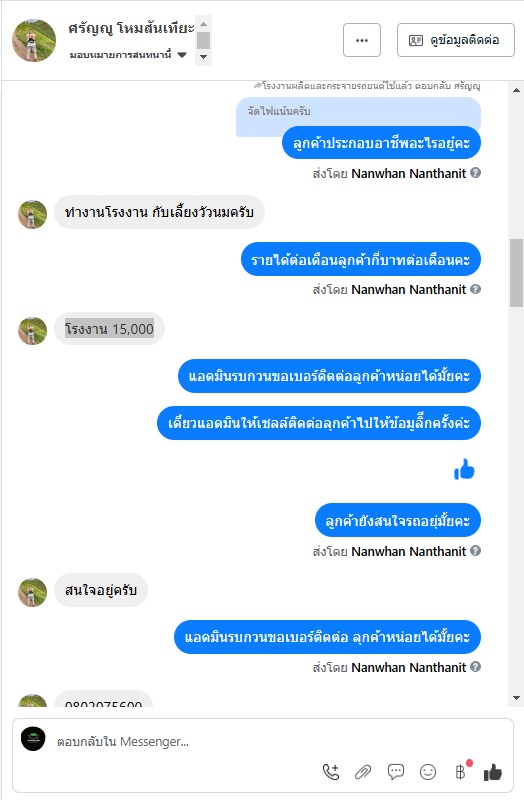524x800 pixels.
Task: Open saved replies speech bubble icon
Action: 395,772
